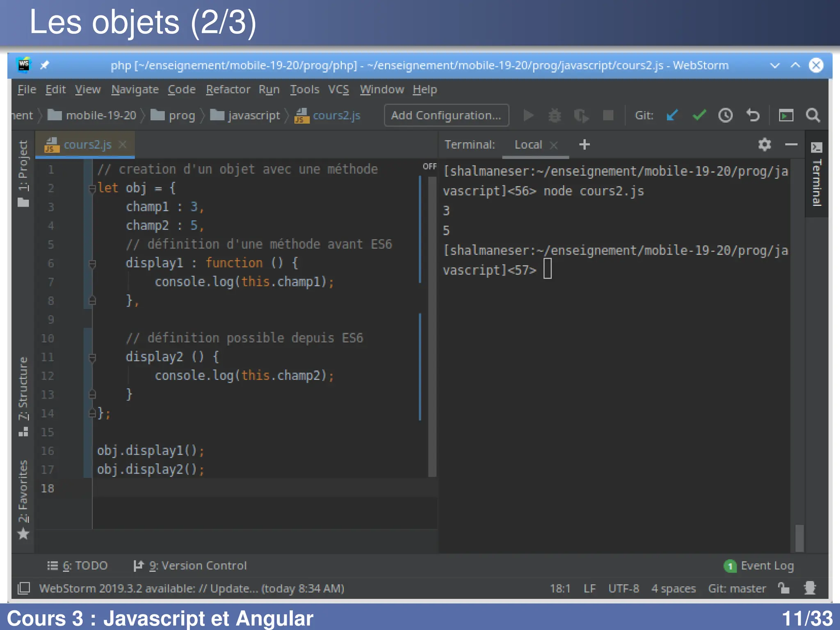Collapse fold marker on line 6
Screen dimensions: 840x630
92,264
